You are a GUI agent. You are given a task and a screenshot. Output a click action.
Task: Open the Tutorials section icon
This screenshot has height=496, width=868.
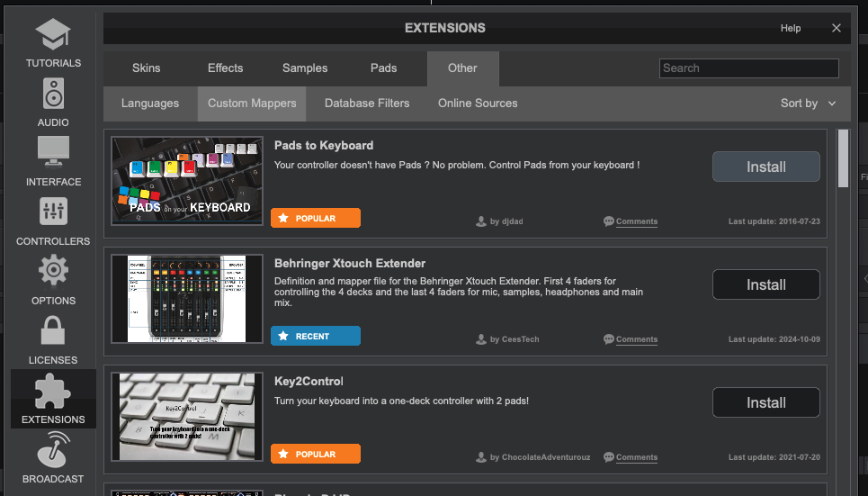click(x=53, y=34)
